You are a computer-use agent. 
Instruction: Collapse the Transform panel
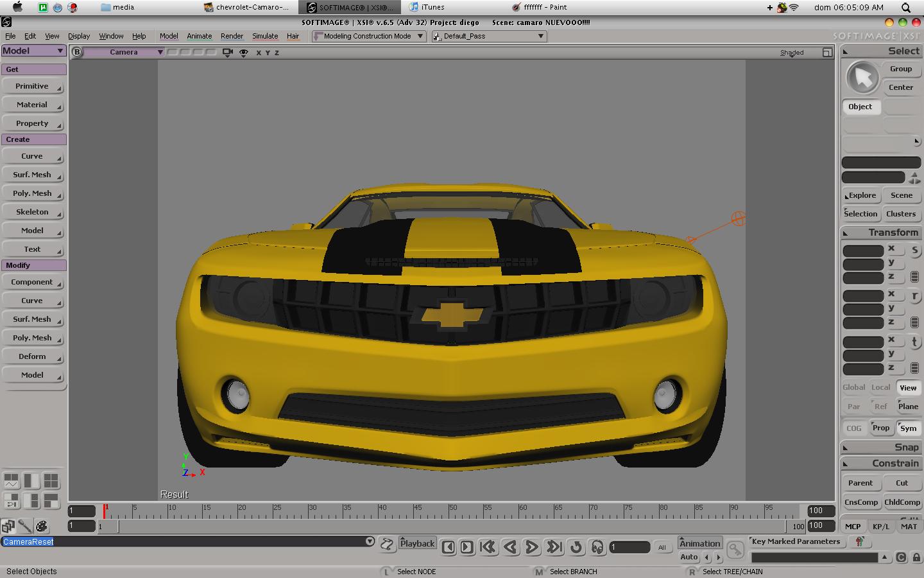pyautogui.click(x=846, y=233)
